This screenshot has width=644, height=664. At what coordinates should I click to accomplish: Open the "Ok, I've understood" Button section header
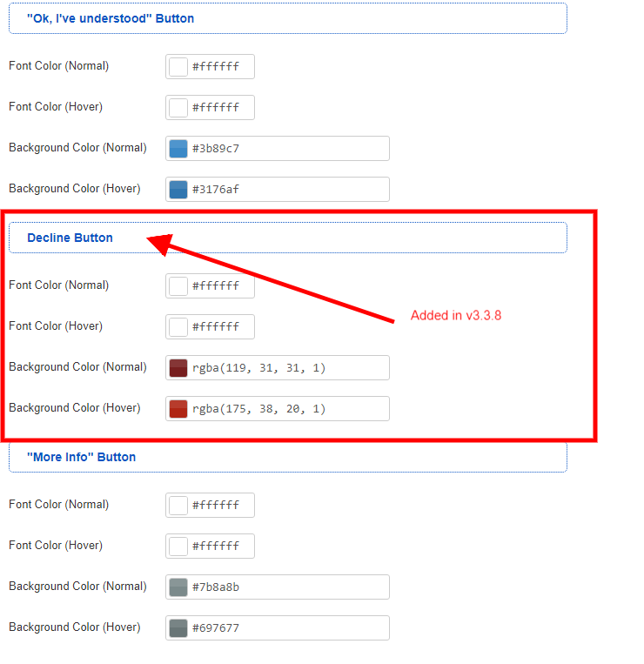point(288,18)
